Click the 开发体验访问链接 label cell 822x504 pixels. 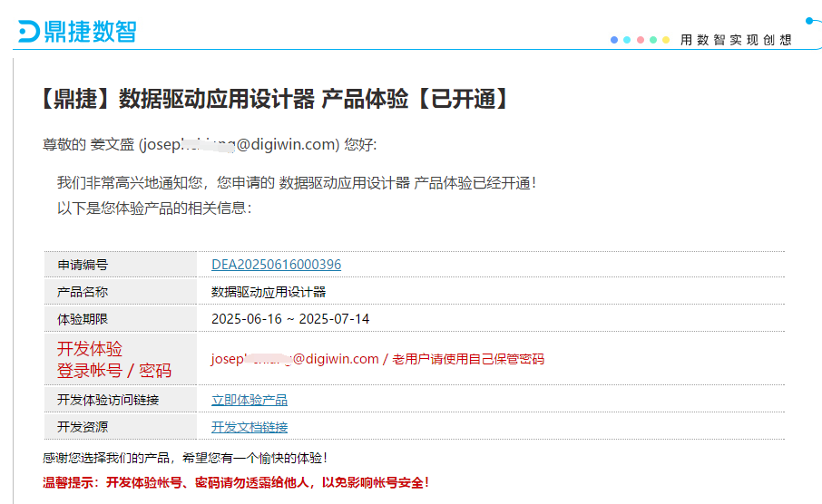coord(121,400)
